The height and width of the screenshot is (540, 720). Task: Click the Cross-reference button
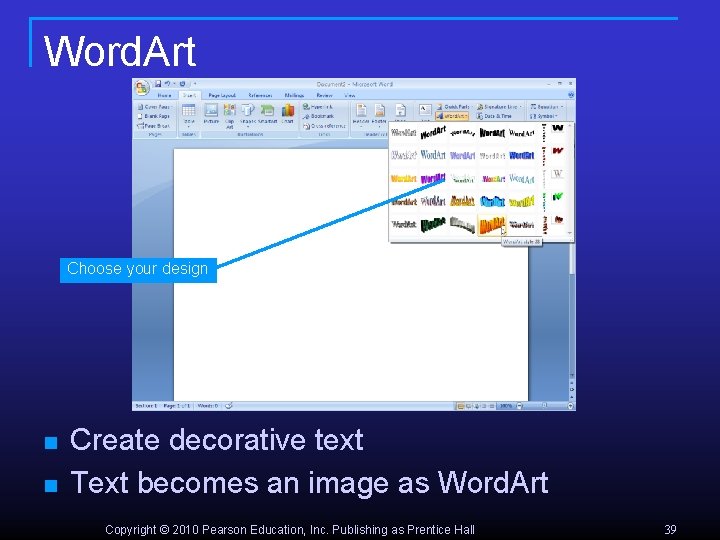pos(324,126)
